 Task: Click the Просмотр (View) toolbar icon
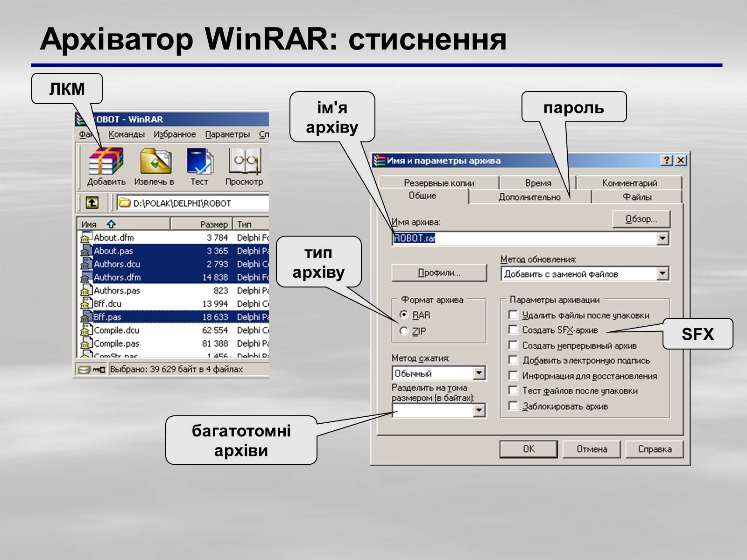(244, 161)
